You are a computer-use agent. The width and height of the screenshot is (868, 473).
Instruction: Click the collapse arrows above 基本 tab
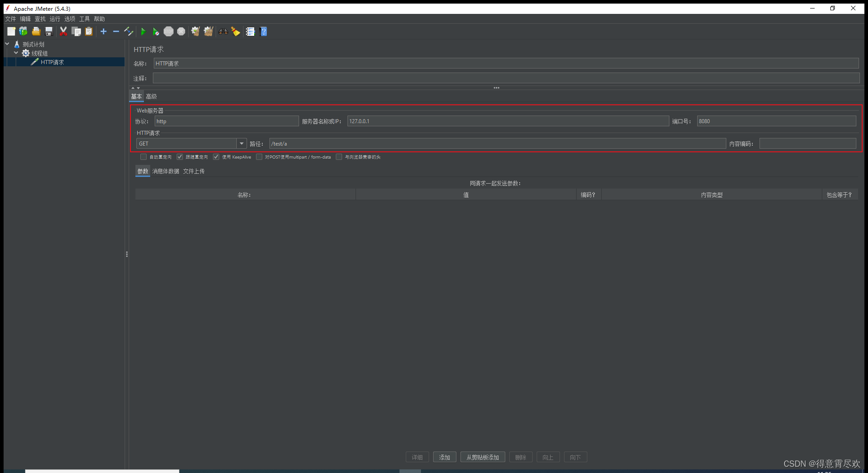136,88
